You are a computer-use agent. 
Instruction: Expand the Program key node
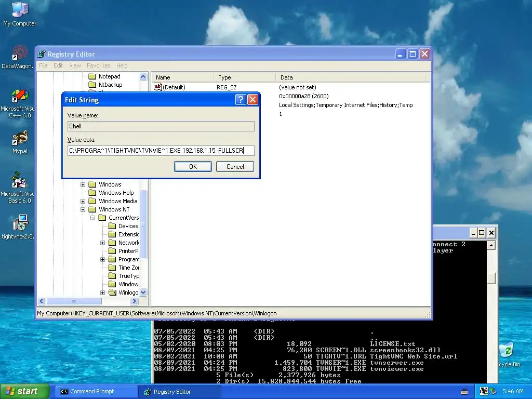coord(102,260)
